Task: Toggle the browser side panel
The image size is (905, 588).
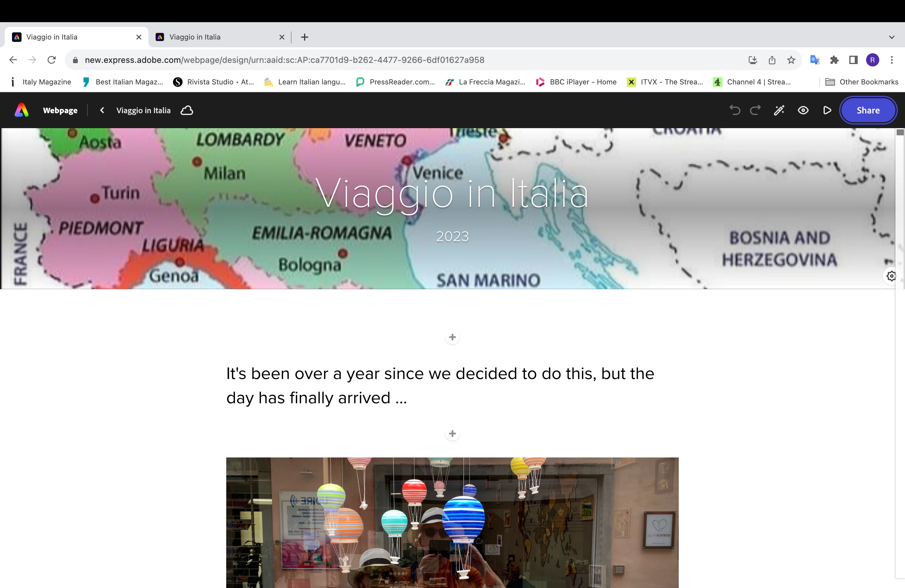Action: click(853, 60)
